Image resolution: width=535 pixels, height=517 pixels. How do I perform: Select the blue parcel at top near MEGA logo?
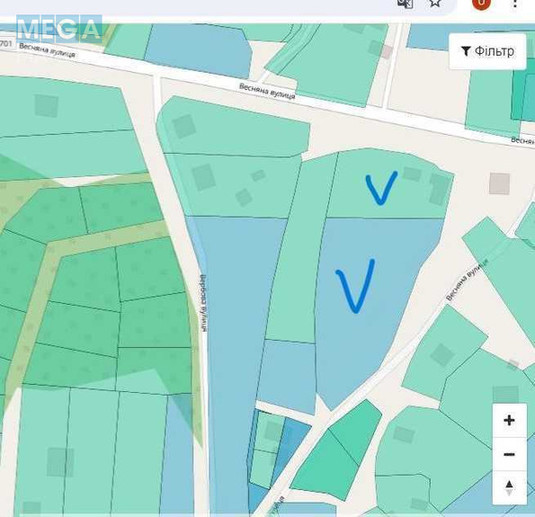pos(199,50)
